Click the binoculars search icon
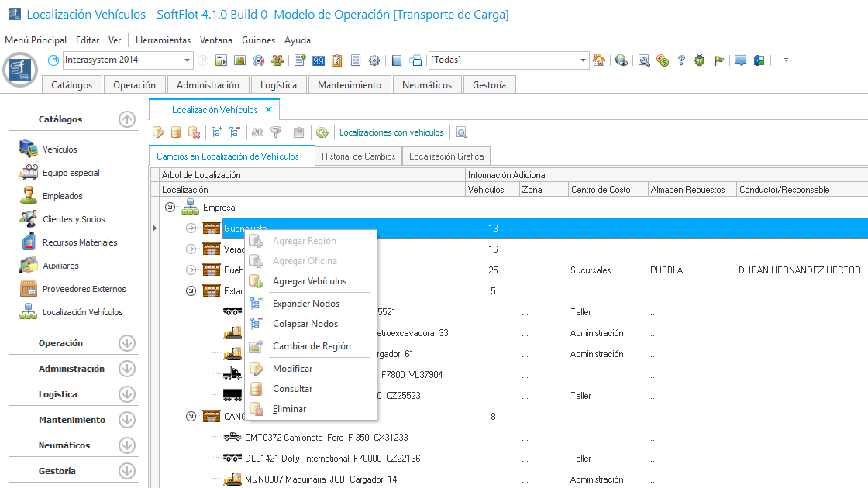This screenshot has width=868, height=488. [x=258, y=132]
